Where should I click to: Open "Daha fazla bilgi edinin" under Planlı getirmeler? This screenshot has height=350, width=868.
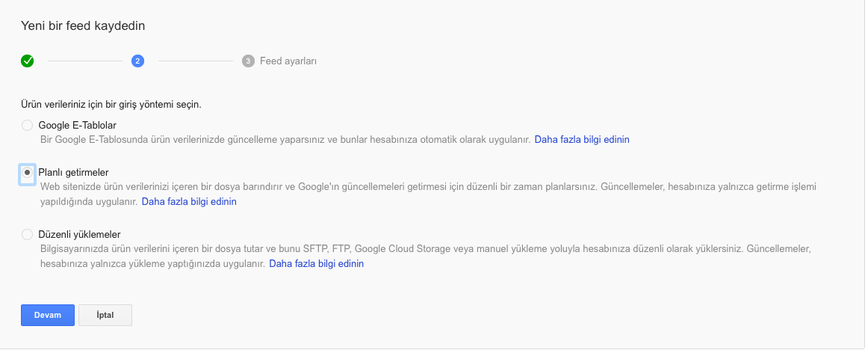[189, 202]
